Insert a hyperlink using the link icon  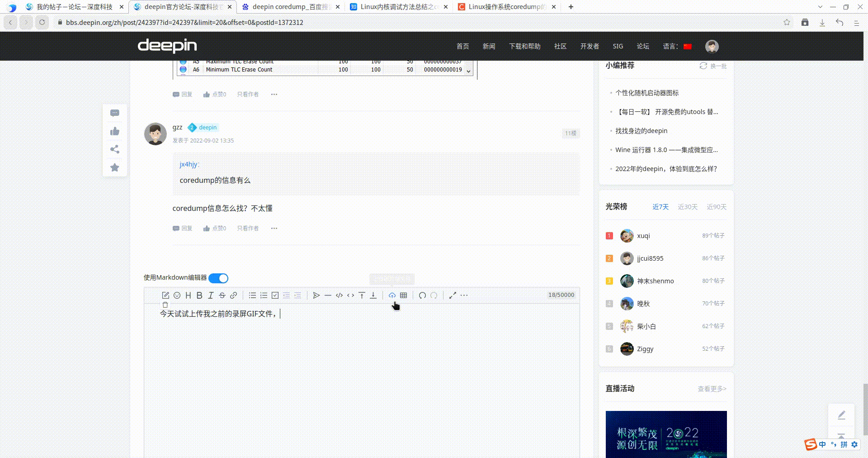click(x=233, y=295)
